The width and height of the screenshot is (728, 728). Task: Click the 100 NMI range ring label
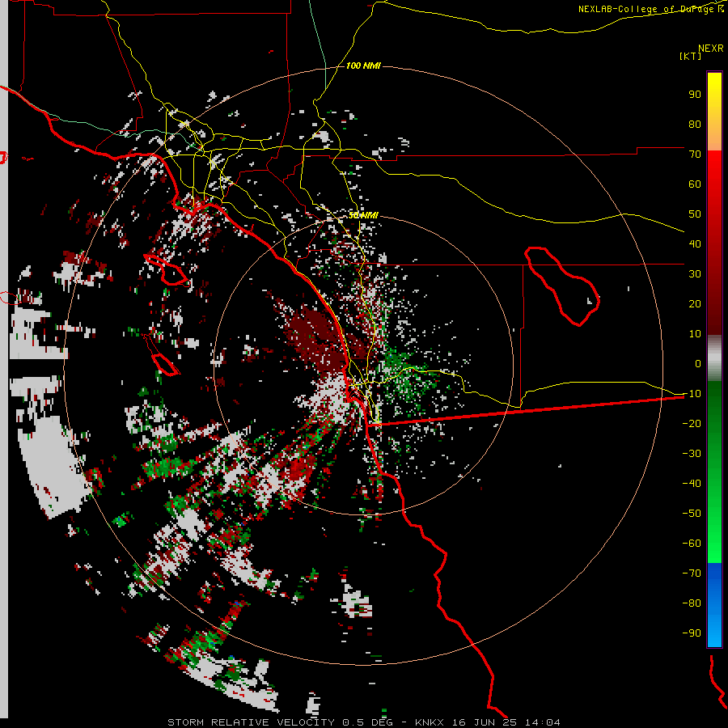click(x=363, y=66)
